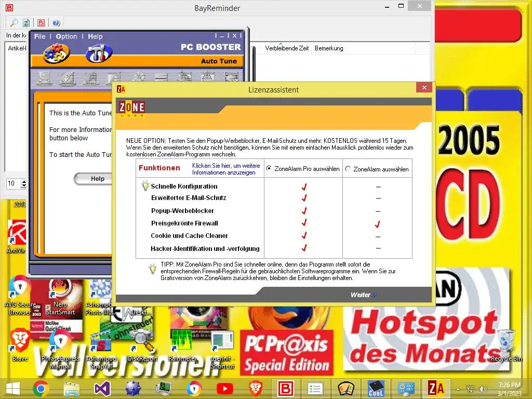Click the 'Popup-Werbeblocker' feature row

coord(182,211)
